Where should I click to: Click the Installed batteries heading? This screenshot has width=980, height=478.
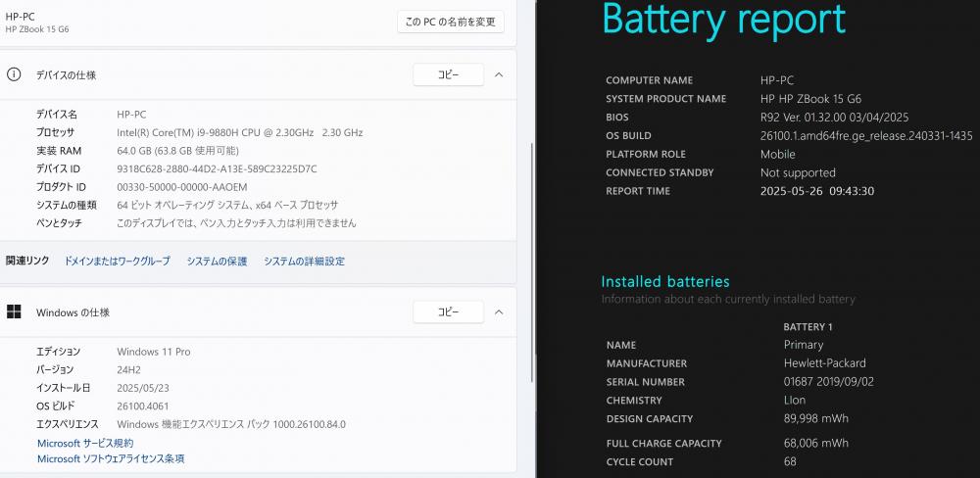(665, 281)
